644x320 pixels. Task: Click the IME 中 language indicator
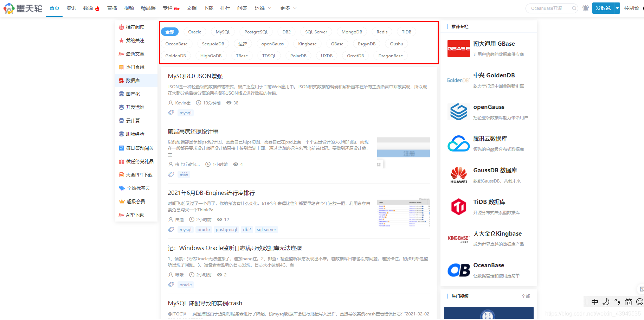coord(595,302)
